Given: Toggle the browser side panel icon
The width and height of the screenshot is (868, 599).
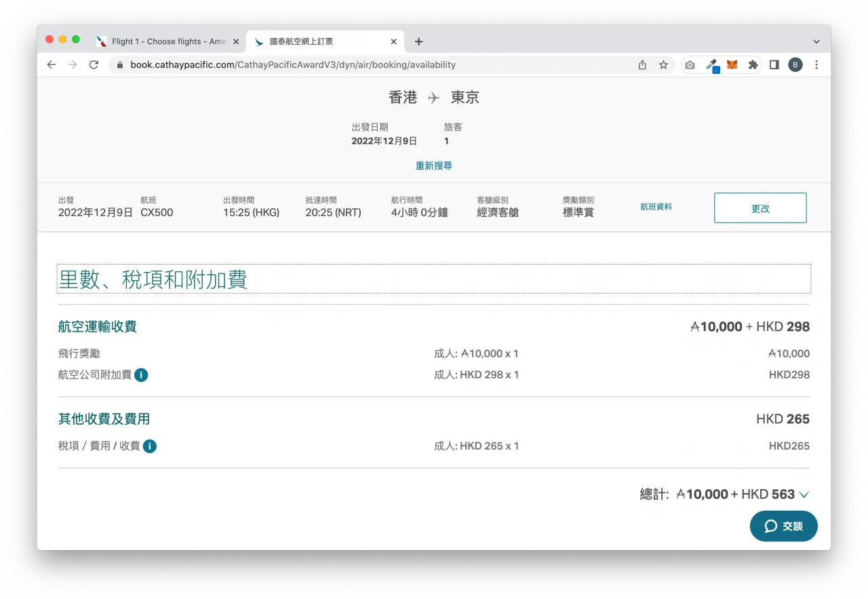Looking at the screenshot, I should 774,64.
